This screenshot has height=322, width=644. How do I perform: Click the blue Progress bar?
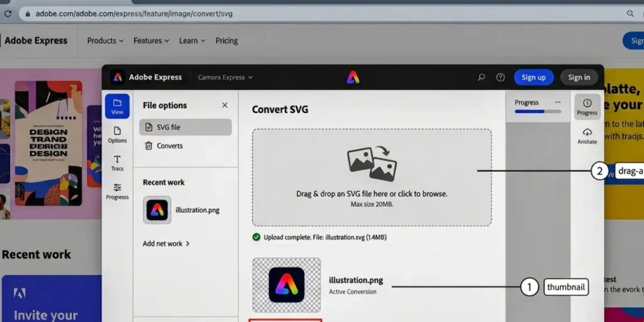coord(538,111)
